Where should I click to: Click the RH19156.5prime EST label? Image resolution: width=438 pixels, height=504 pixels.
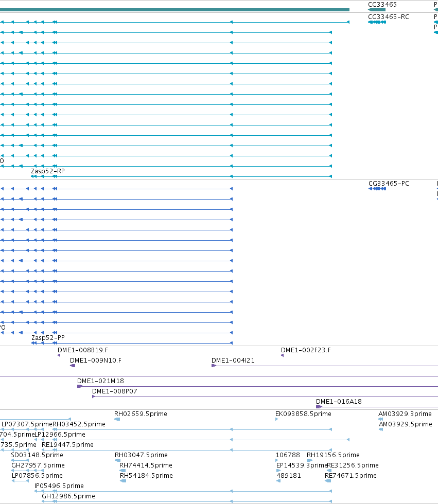pyautogui.click(x=333, y=455)
